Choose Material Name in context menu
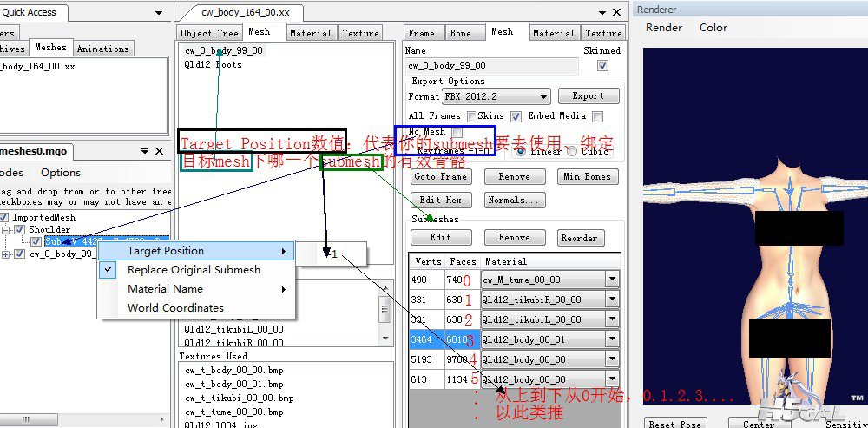This screenshot has width=868, height=428. pyautogui.click(x=165, y=288)
